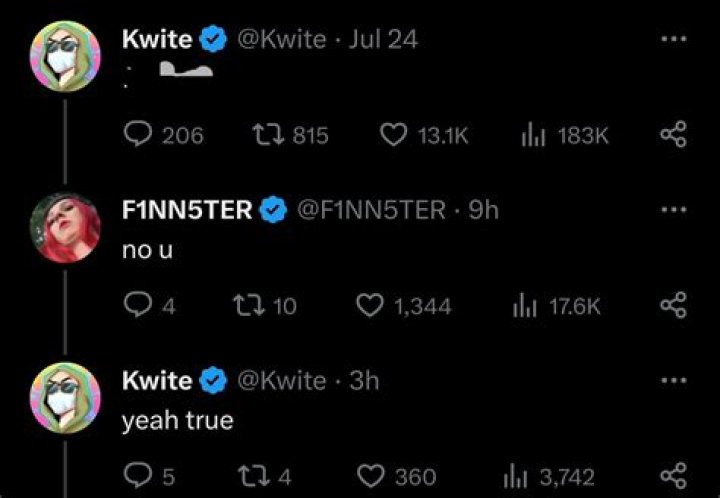The height and width of the screenshot is (498, 720).
Task: Share Kwite's Jul 24 tweet
Action: (675, 135)
